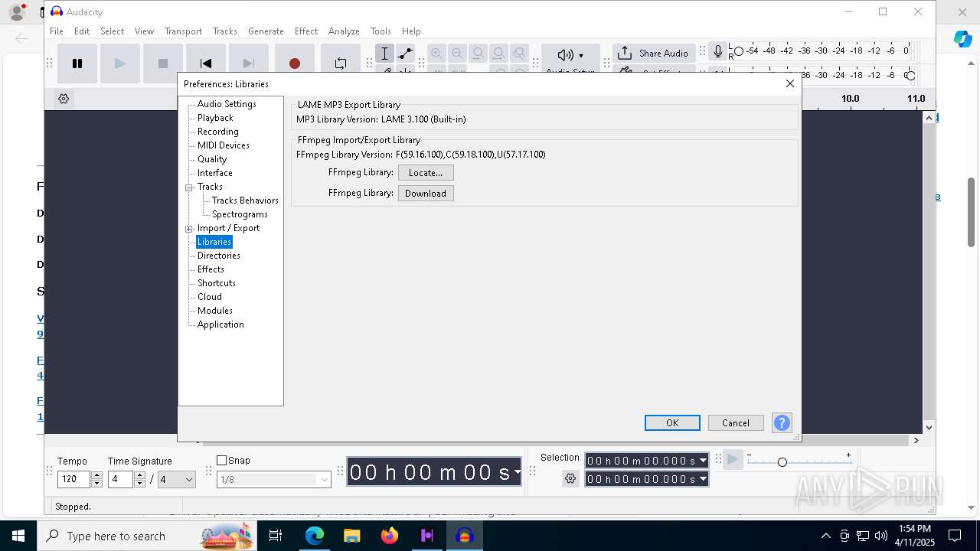Screen dimensions: 980x551
Task: Click the Fit Project zoom icon
Action: (x=498, y=54)
